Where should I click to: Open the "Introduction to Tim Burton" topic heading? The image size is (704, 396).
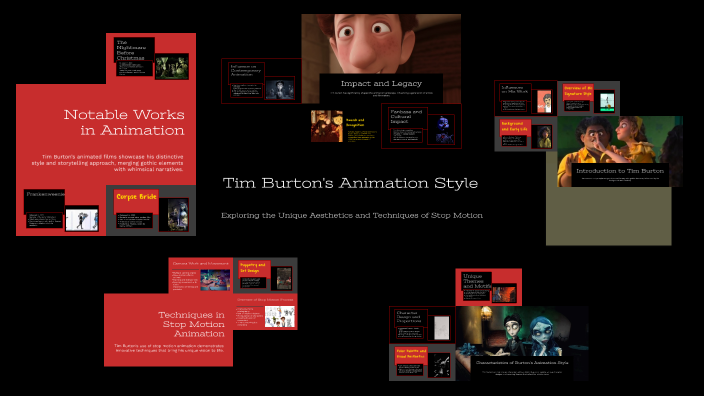[x=620, y=171]
